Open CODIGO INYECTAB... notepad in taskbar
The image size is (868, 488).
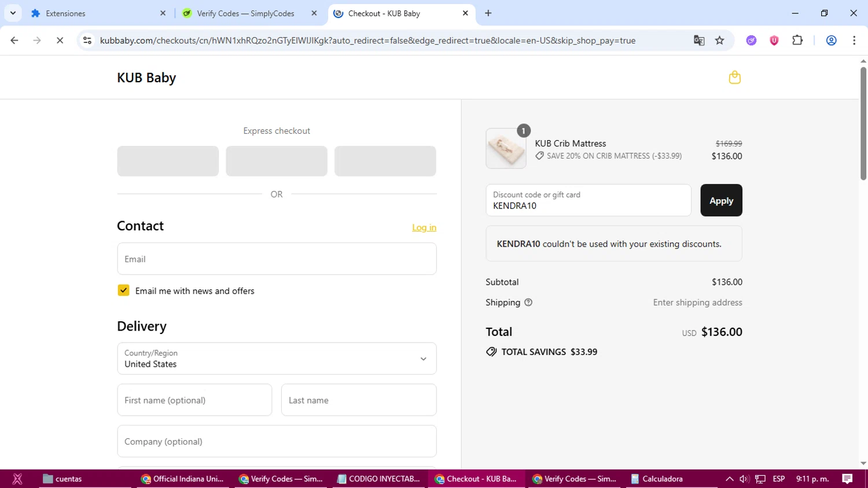point(378,479)
